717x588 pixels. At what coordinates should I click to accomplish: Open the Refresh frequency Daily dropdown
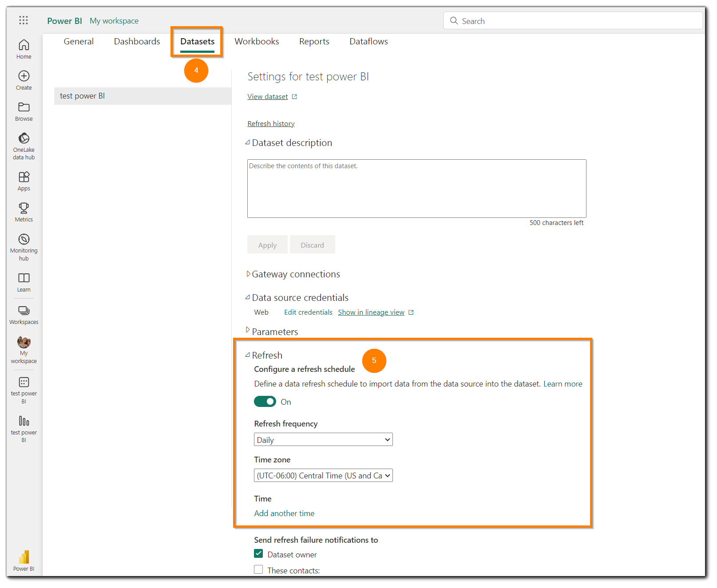tap(323, 440)
